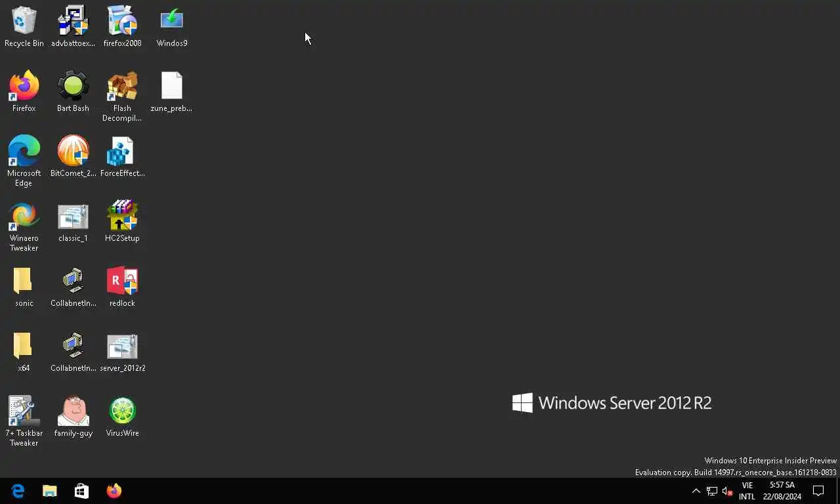Select the x64 folder
This screenshot has width=840, height=504.
click(x=24, y=352)
